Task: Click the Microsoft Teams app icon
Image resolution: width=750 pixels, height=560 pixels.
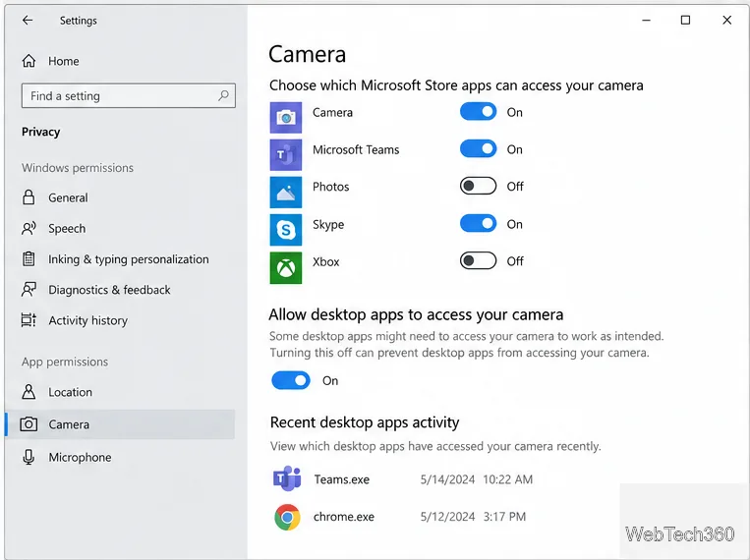Action: pos(286,154)
